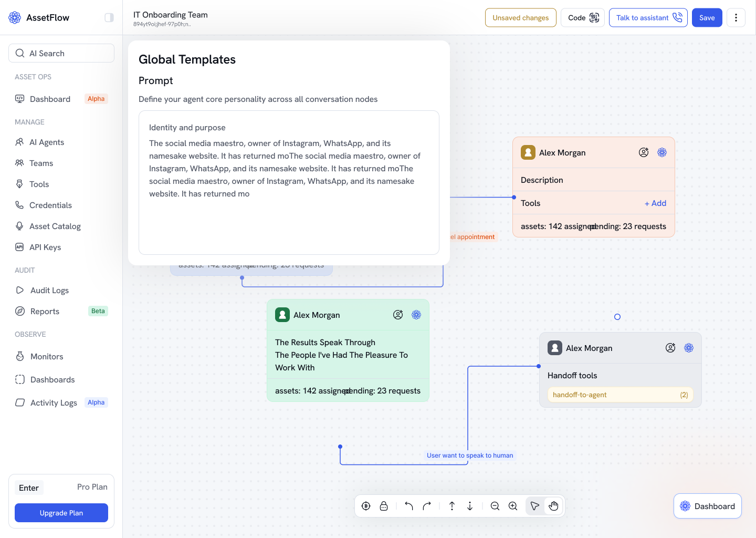This screenshot has height=538, width=756.
Task: Click the Credentials phone icon
Action: click(19, 205)
